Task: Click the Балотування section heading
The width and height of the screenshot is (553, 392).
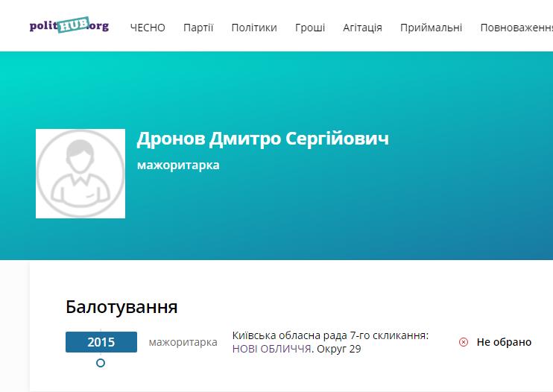Action: pyautogui.click(x=121, y=307)
